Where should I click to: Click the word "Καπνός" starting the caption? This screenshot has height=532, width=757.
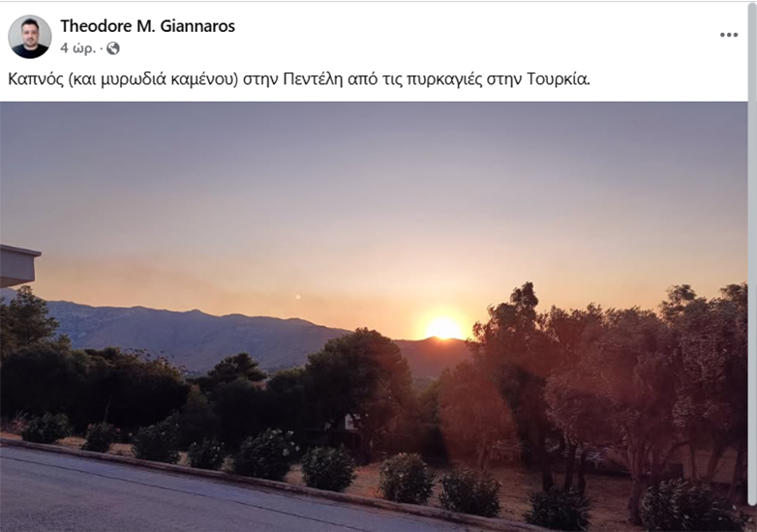pos(36,79)
